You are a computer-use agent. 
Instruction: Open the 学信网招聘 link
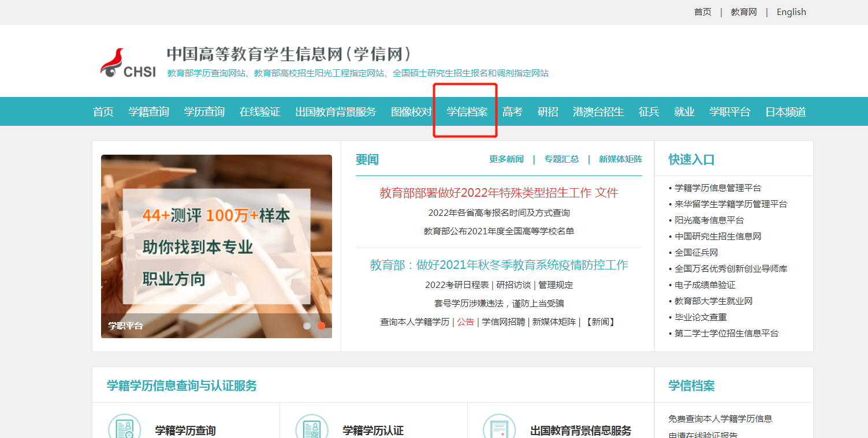pyautogui.click(x=504, y=322)
